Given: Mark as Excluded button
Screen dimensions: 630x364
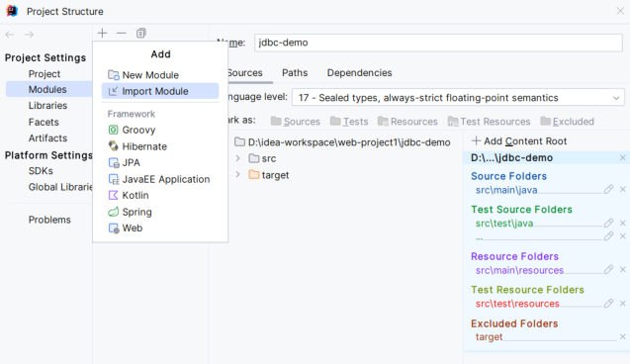Looking at the screenshot, I should [x=567, y=122].
